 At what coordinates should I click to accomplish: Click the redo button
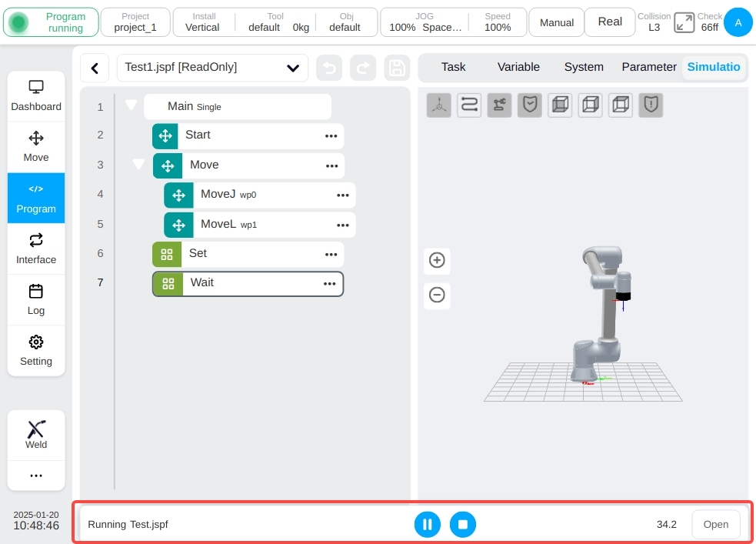[363, 68]
